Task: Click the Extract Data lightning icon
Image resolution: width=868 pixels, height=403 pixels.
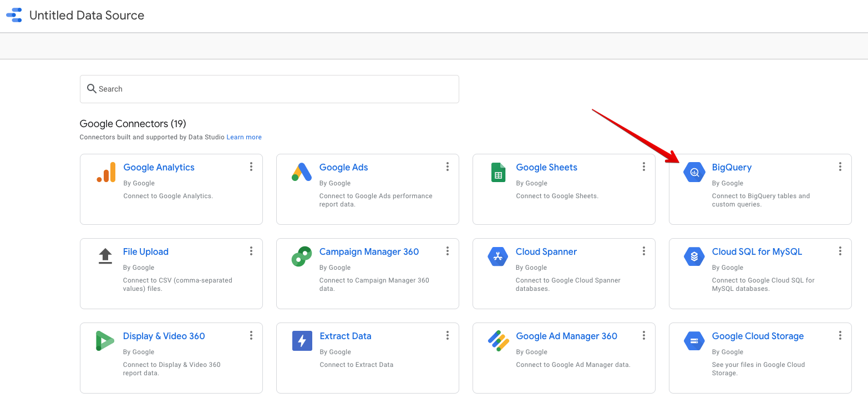Action: 302,341
